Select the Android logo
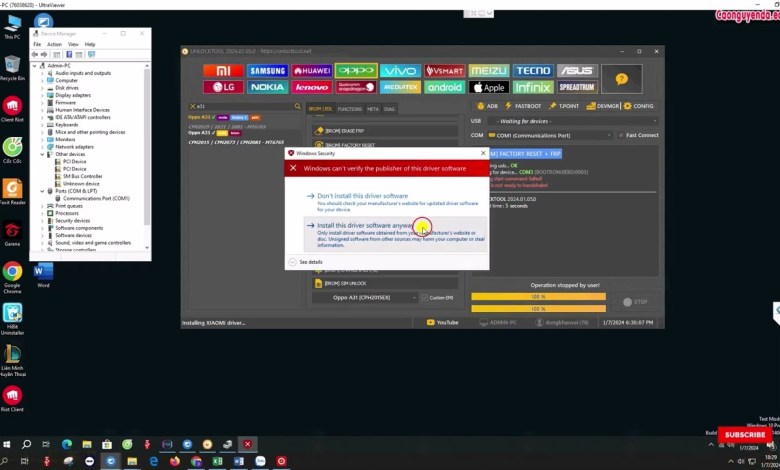The height and width of the screenshot is (470, 780). coord(445,87)
